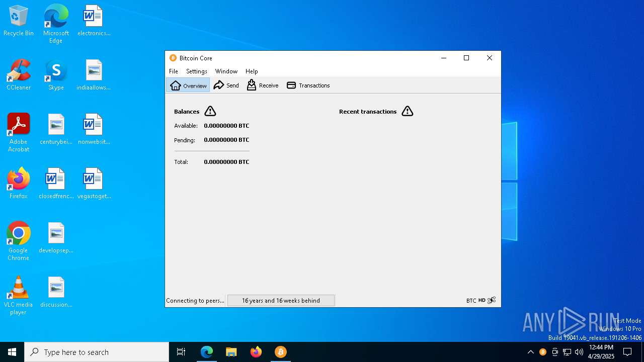Open the notification center
644x362 pixels.
click(627, 352)
